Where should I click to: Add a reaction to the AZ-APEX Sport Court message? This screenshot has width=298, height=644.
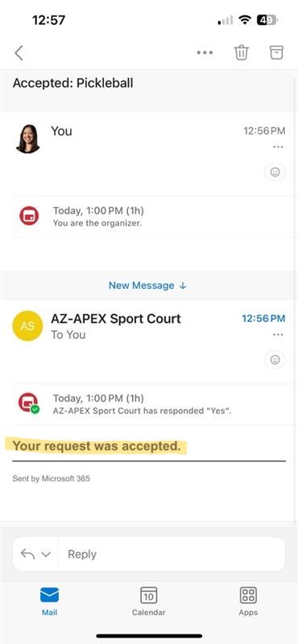tap(275, 360)
